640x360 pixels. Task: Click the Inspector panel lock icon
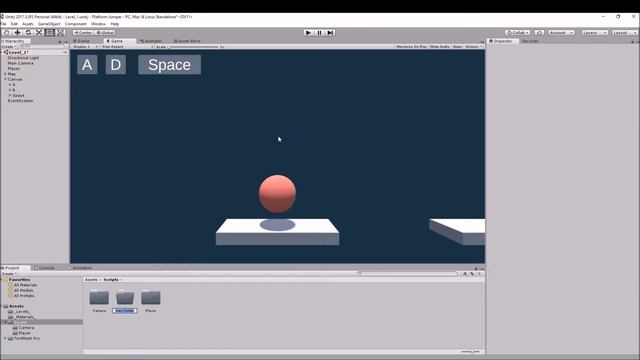point(633,41)
